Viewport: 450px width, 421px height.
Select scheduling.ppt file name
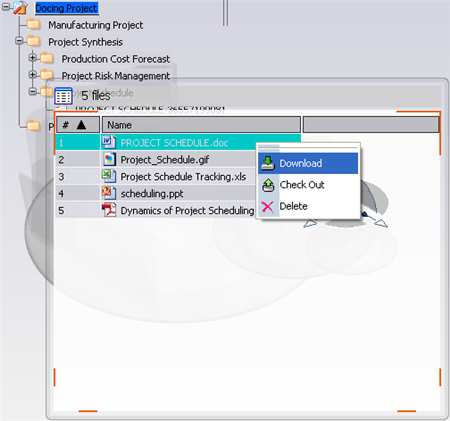click(x=152, y=194)
